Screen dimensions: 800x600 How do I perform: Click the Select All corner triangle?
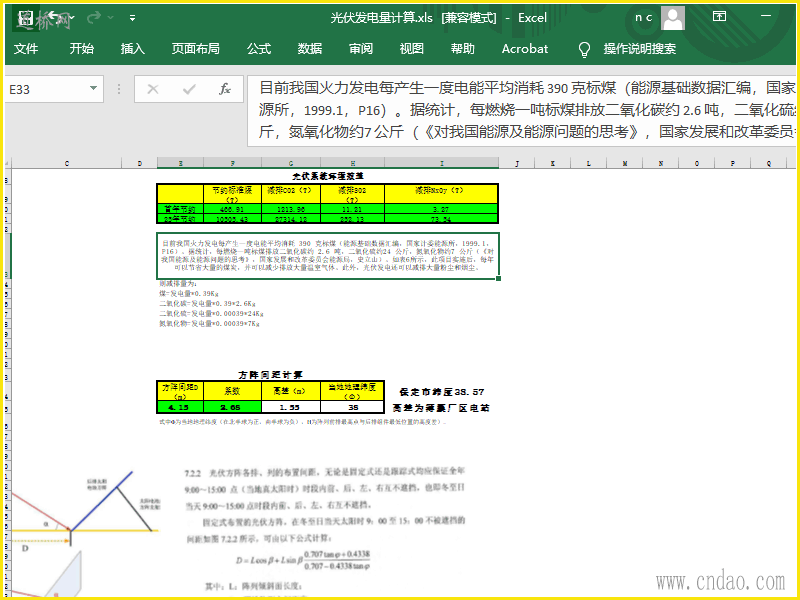click(8, 163)
